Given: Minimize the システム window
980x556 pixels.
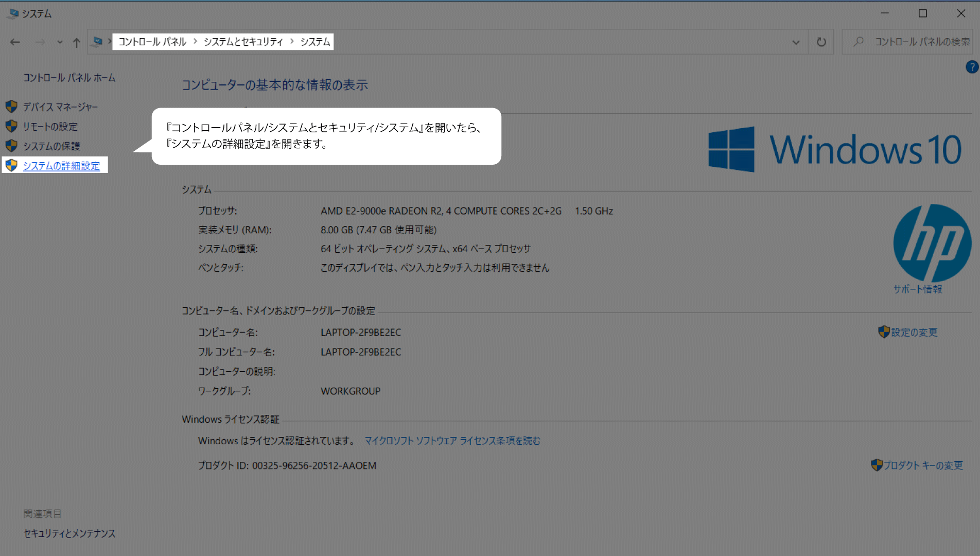Looking at the screenshot, I should 885,13.
